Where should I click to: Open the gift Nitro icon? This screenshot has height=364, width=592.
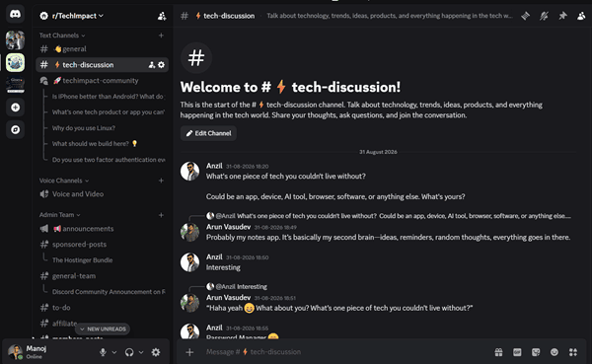click(498, 352)
